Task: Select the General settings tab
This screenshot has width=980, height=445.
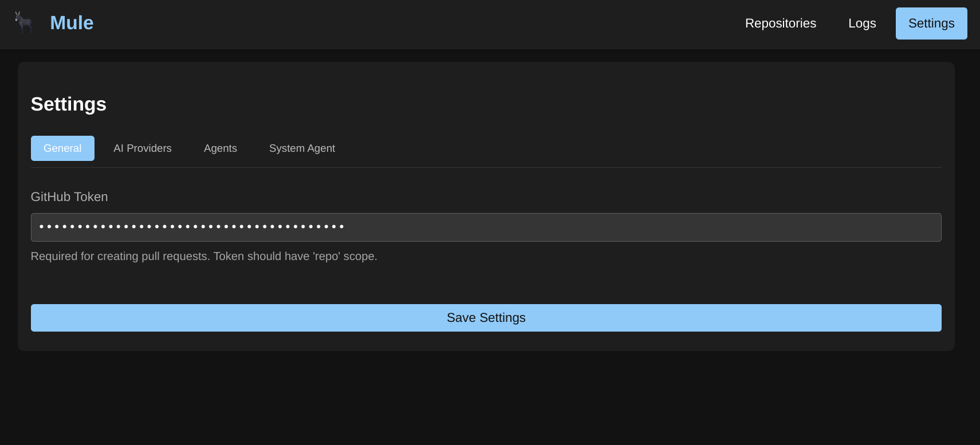Action: (x=62, y=148)
